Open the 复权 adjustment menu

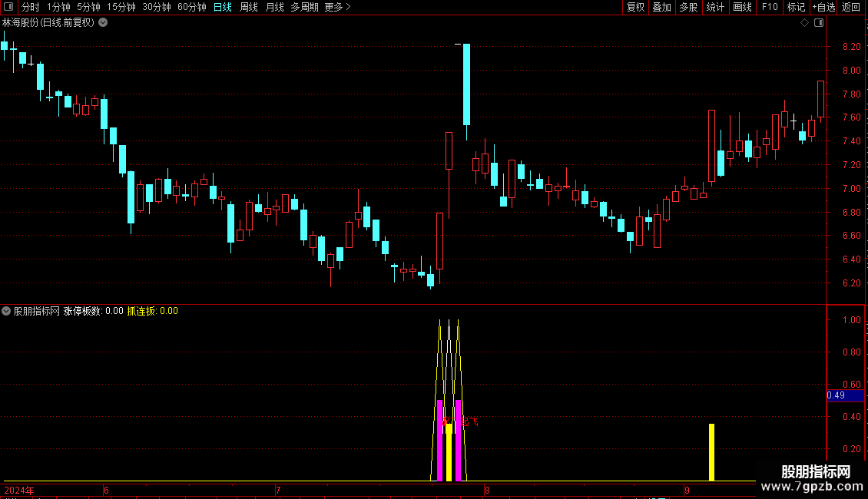(x=635, y=7)
